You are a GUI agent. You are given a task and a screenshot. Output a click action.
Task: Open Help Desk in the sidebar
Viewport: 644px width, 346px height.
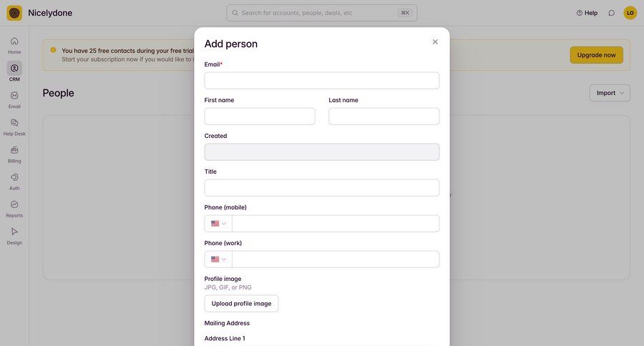click(14, 127)
